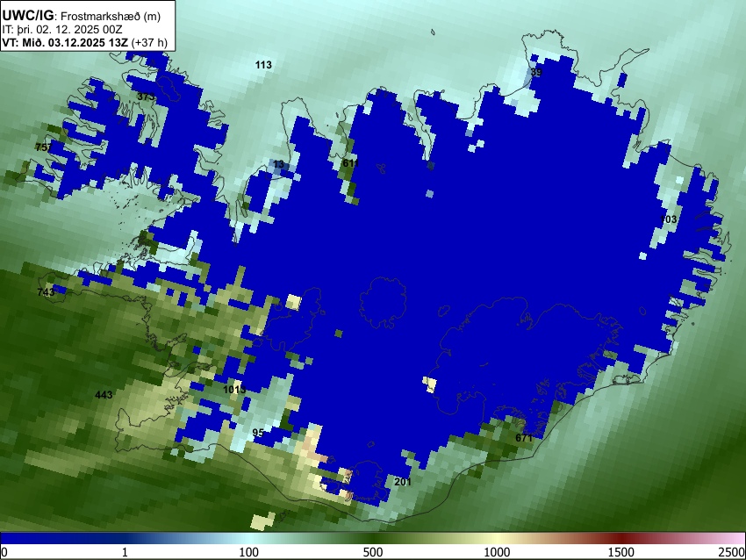Click the color scale legend bar

click(373, 538)
